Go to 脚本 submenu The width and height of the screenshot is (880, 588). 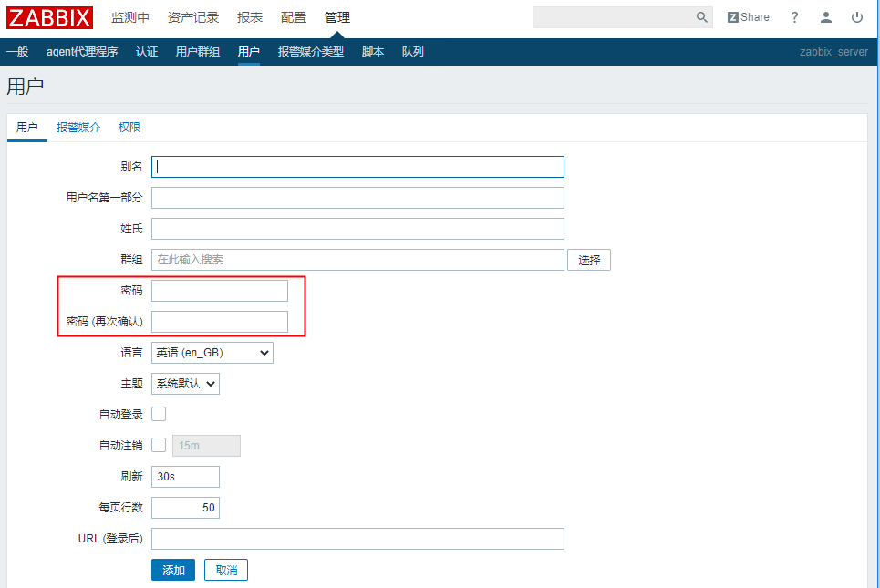pyautogui.click(x=373, y=52)
